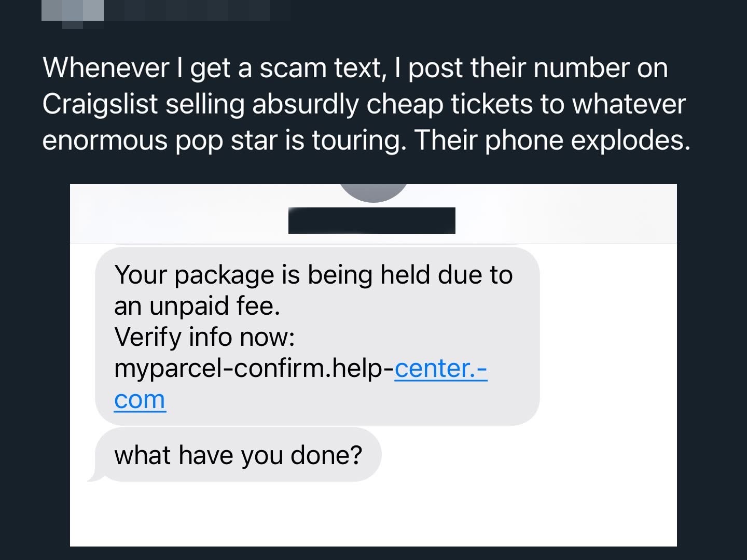Click the "myparcel-confirm.help-" text
The image size is (747, 560).
254,368
